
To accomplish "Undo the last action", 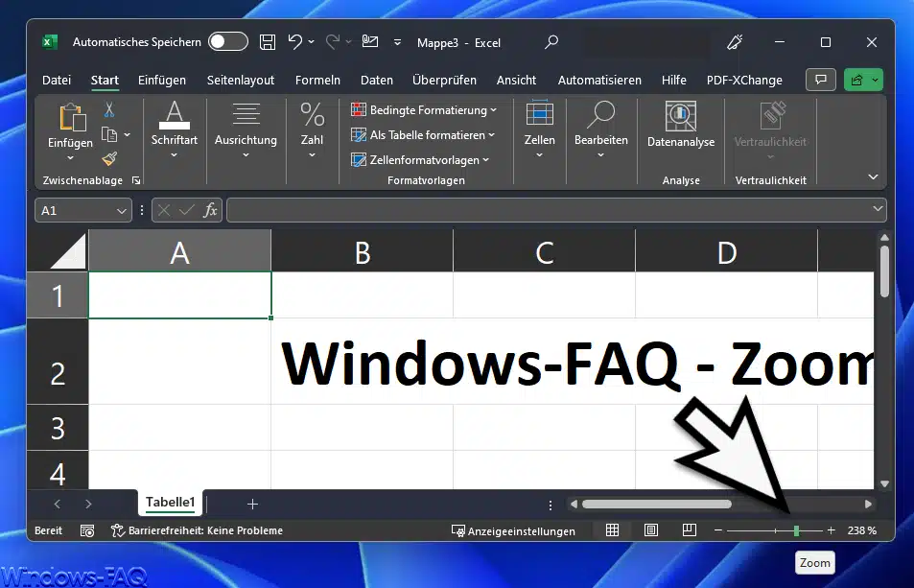I will [x=295, y=42].
